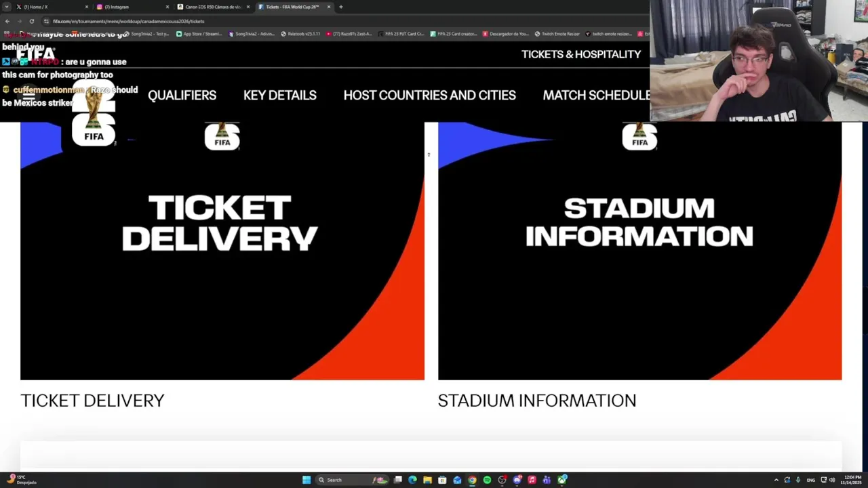Open the Qualifiers nav item
868x488 pixels.
[x=182, y=96]
